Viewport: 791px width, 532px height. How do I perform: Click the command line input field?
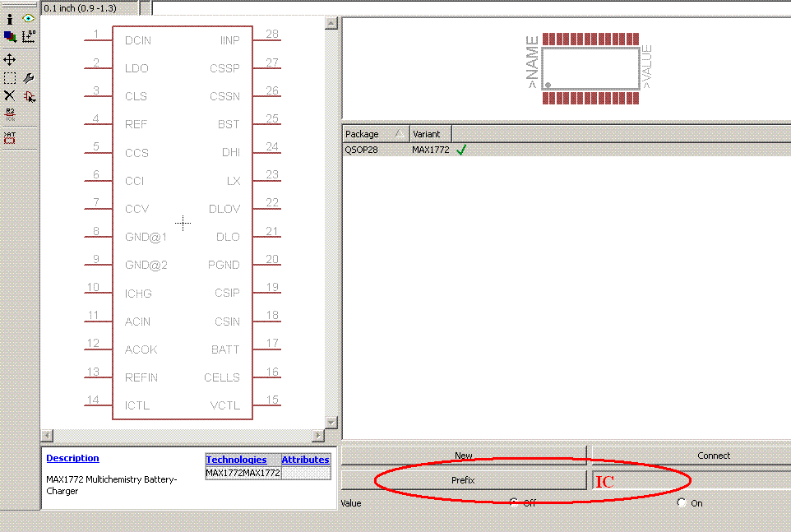point(471,8)
